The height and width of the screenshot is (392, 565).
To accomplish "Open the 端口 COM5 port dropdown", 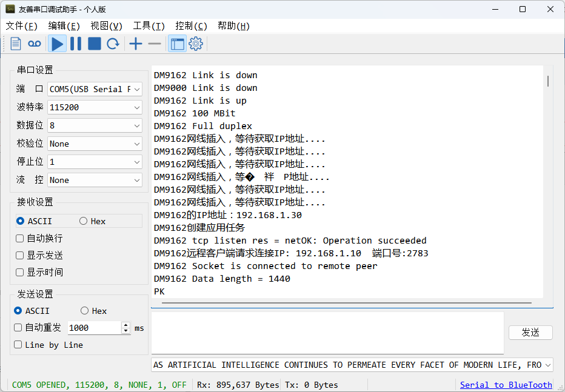I will (95, 89).
